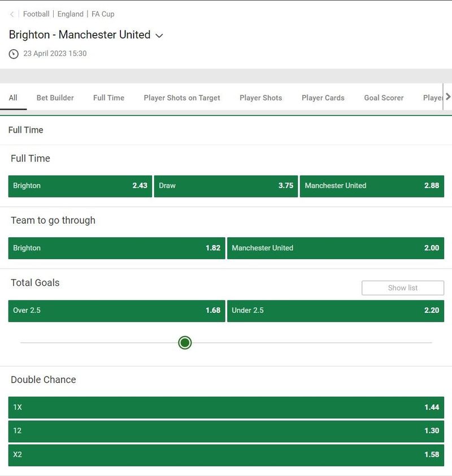The width and height of the screenshot is (452, 476).
Task: Click the Team to go through heading
Action: [x=53, y=220]
